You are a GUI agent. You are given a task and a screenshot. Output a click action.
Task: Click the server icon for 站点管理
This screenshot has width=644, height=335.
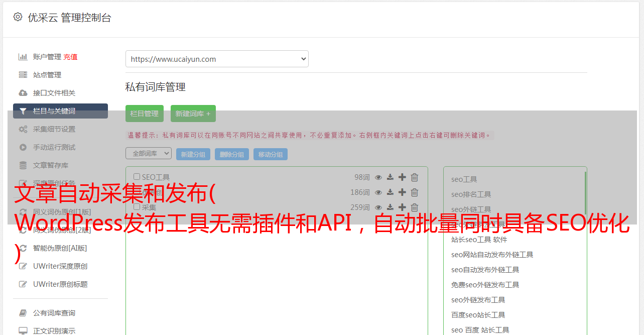click(23, 75)
